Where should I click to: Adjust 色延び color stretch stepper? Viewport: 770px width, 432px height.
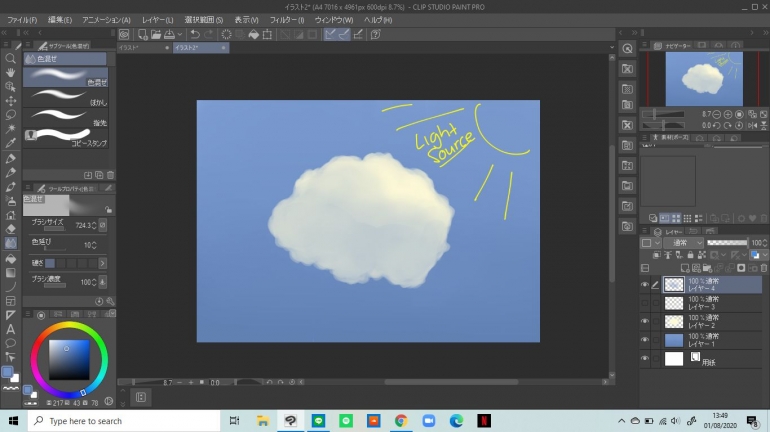[x=94, y=245]
